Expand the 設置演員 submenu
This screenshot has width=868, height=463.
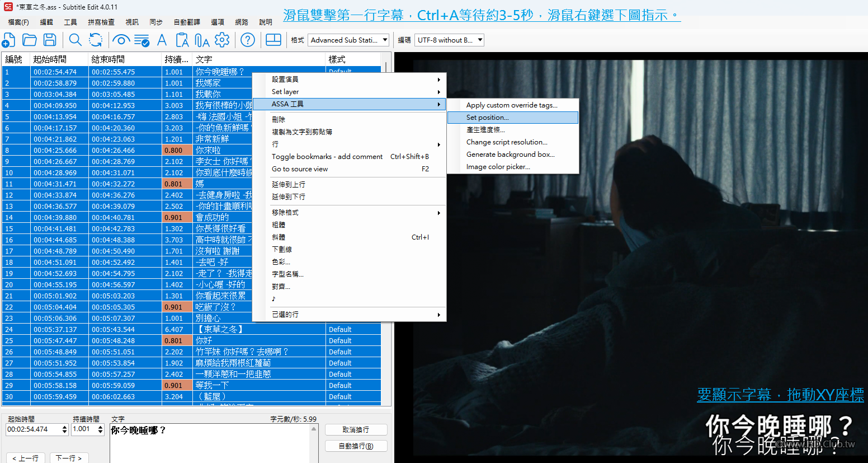[350, 79]
